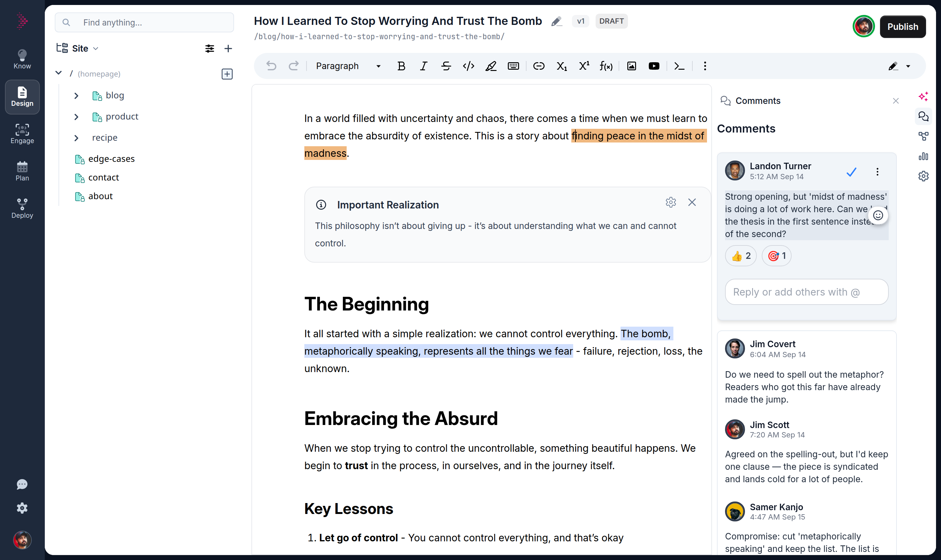
Task: Click the v1 version badge
Action: click(581, 21)
